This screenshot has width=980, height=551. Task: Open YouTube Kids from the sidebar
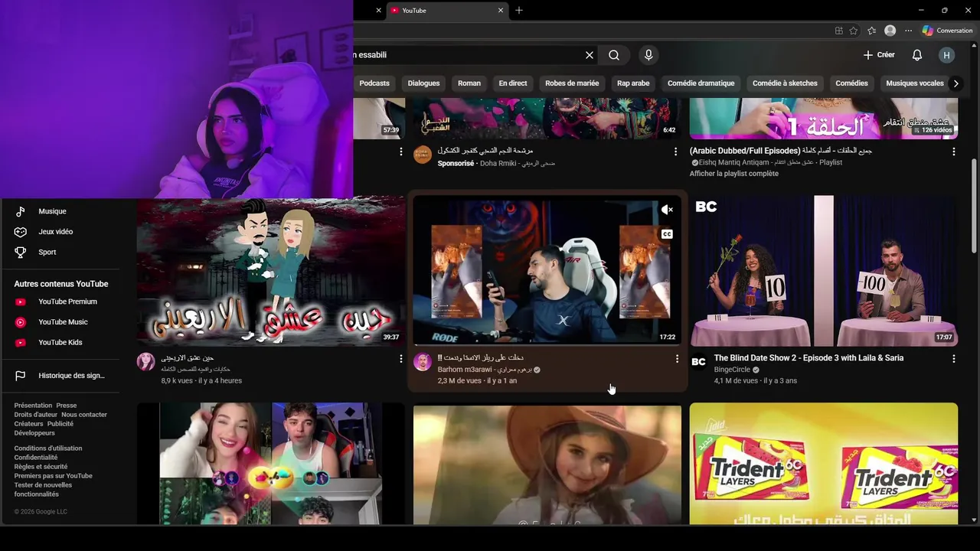point(61,342)
